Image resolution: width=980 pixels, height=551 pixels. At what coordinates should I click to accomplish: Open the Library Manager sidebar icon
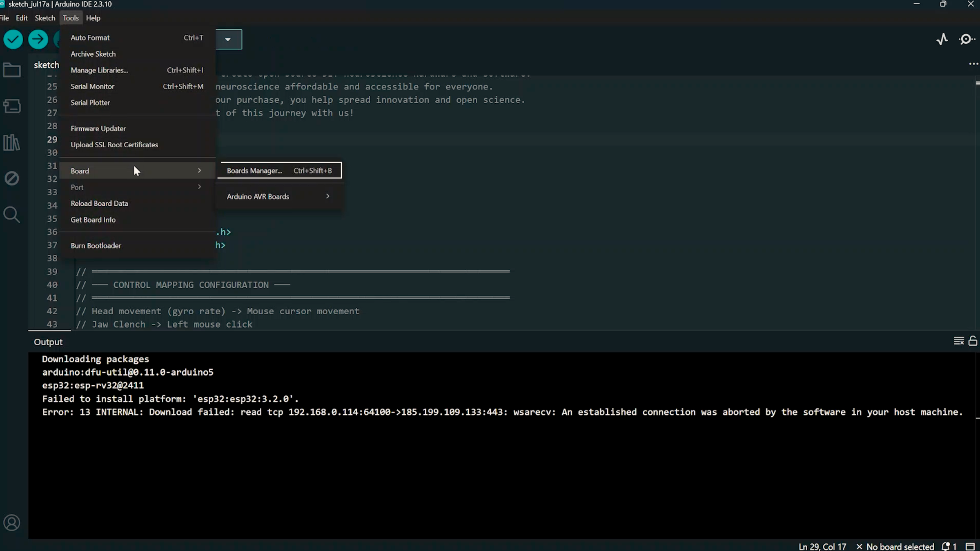click(x=12, y=142)
